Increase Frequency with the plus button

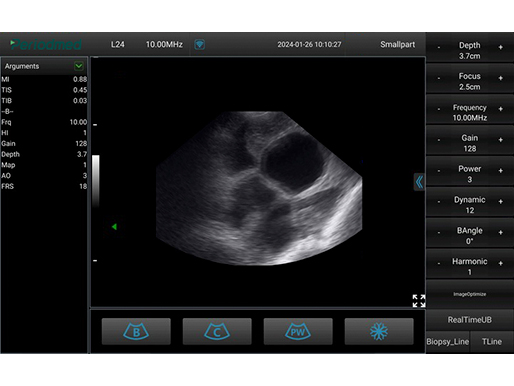pyautogui.click(x=501, y=109)
